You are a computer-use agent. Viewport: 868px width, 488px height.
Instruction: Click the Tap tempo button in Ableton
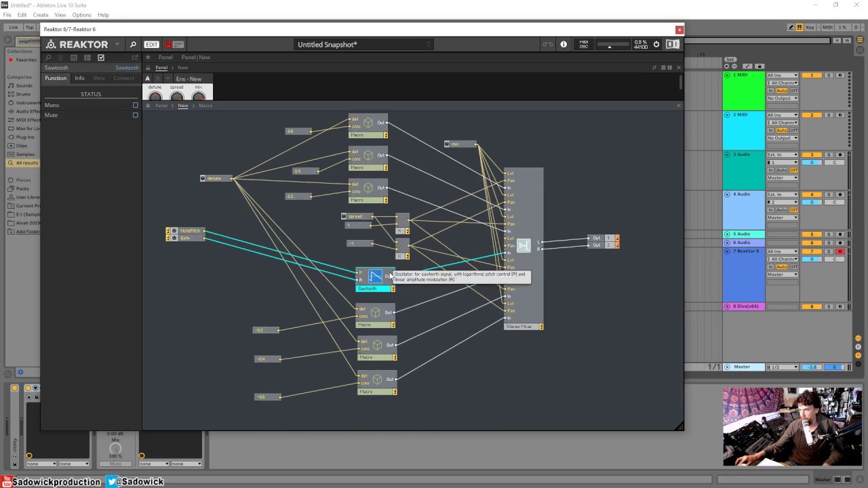click(30, 27)
